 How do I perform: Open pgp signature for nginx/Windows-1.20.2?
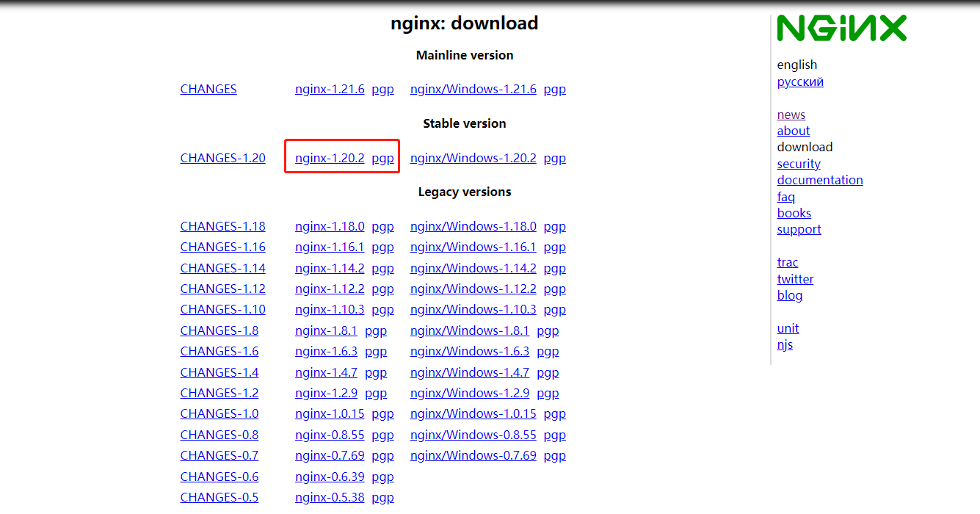click(x=554, y=158)
